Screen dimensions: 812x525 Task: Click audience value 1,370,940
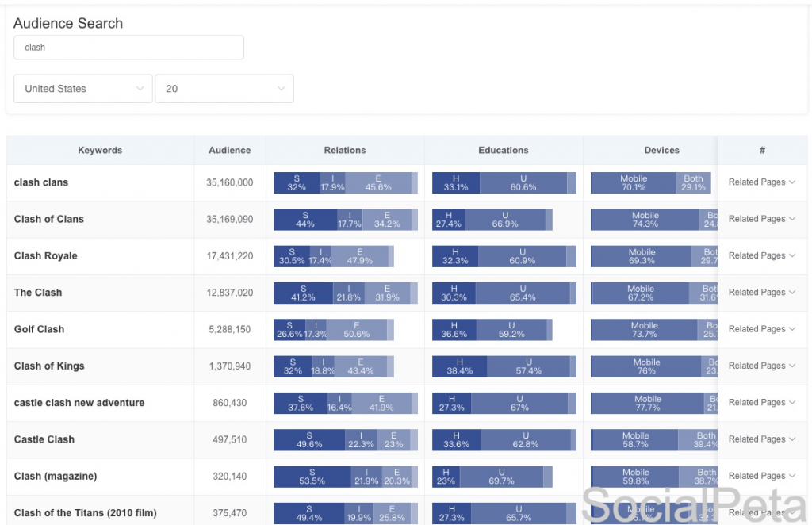(x=229, y=366)
